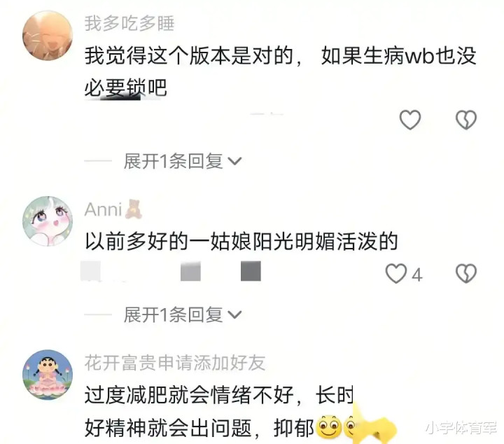Click chevron beside second 展开1条回复

coord(234,314)
